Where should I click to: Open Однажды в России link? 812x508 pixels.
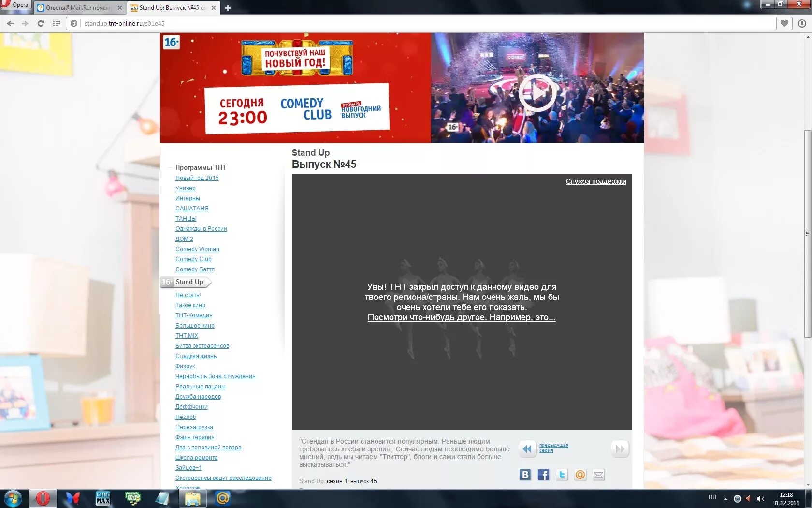[x=201, y=229]
